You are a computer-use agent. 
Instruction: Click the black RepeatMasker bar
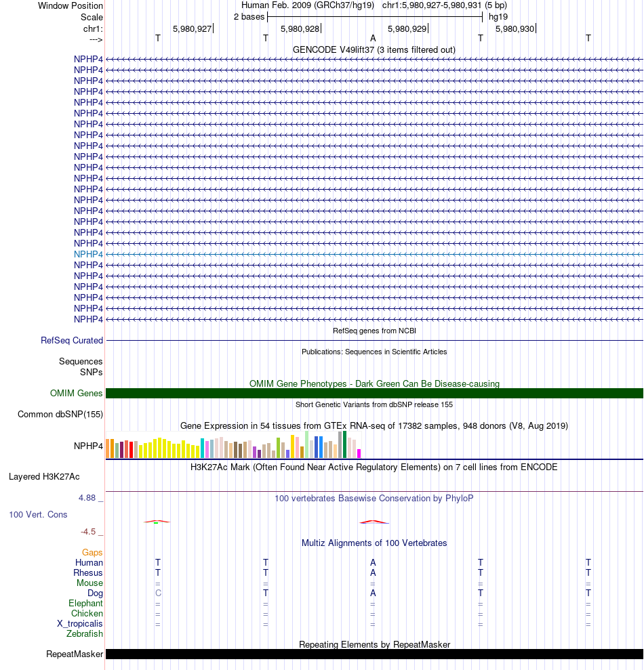[x=374, y=654]
